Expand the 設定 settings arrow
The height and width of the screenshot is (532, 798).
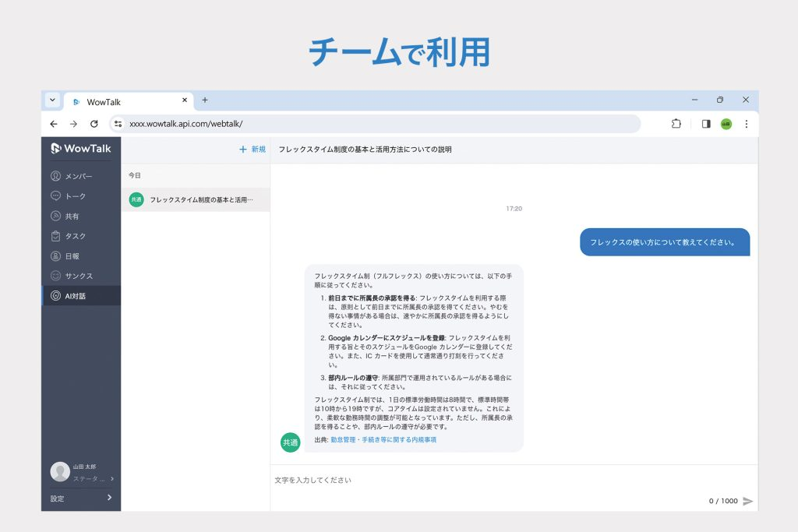[x=108, y=499]
